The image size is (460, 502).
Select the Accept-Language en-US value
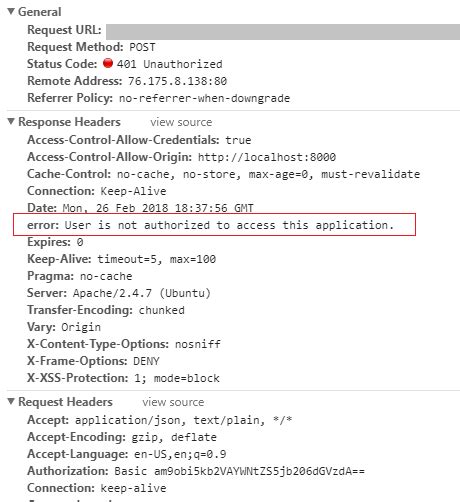point(180,454)
